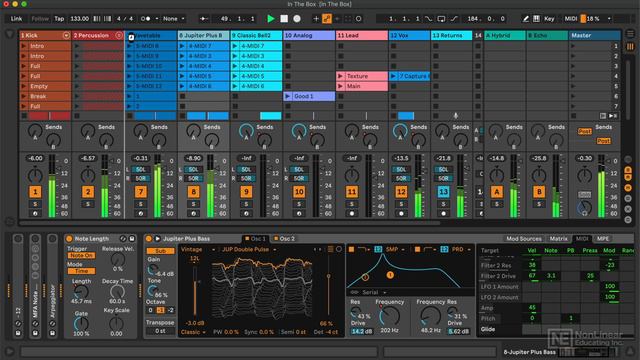
Task: Click the Arpeggiator device hot-swap icon
Action: click(52, 324)
